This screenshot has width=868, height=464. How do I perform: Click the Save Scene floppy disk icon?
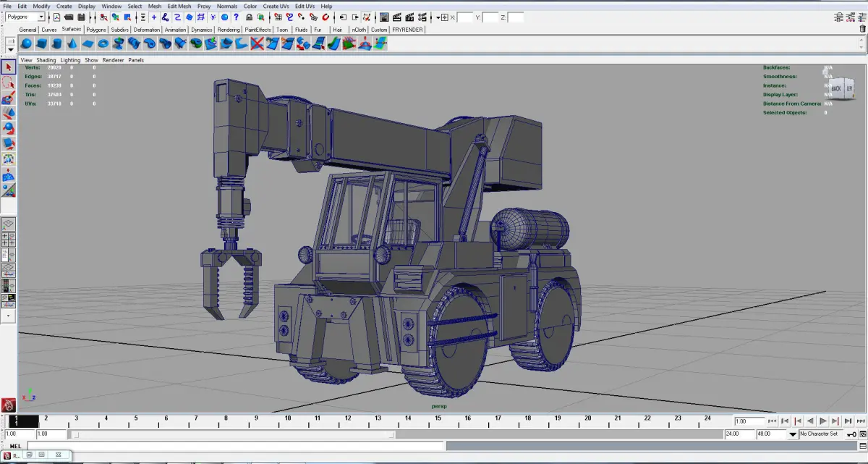tap(81, 17)
